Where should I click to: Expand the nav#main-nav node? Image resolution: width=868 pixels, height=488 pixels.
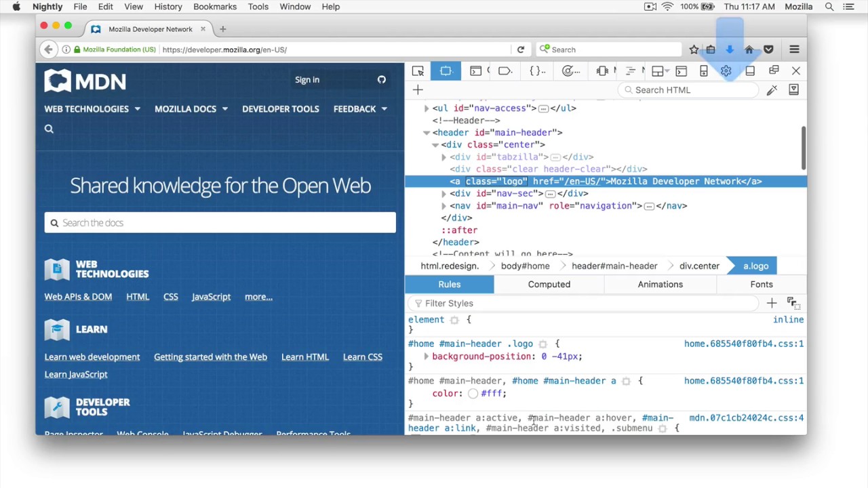click(x=444, y=206)
